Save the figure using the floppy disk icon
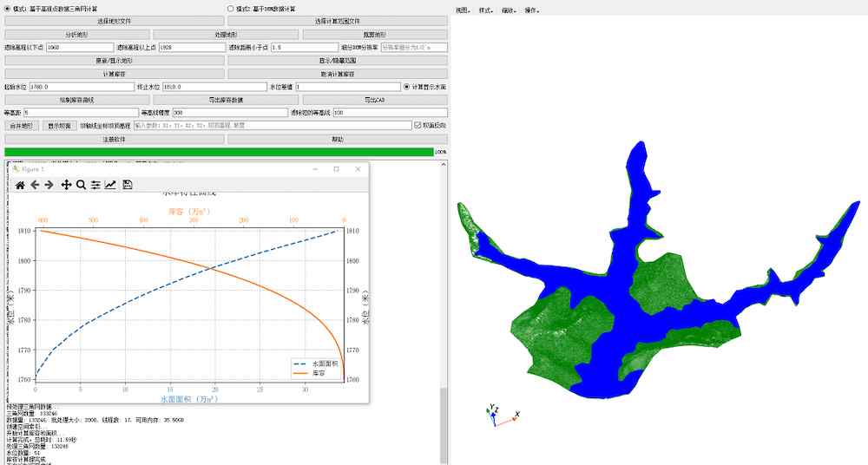The image size is (868, 465). (x=128, y=185)
